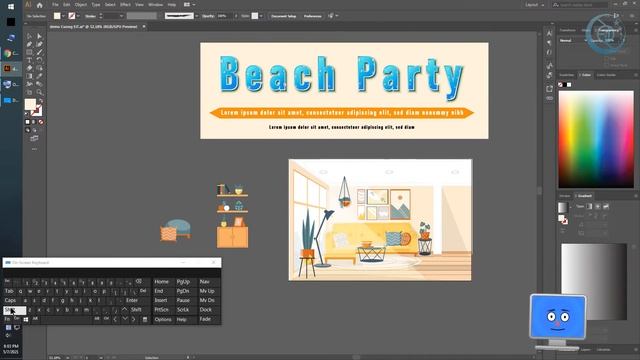This screenshot has width=640, height=360.
Task: Open Layout workspace switcher
Action: [534, 5]
